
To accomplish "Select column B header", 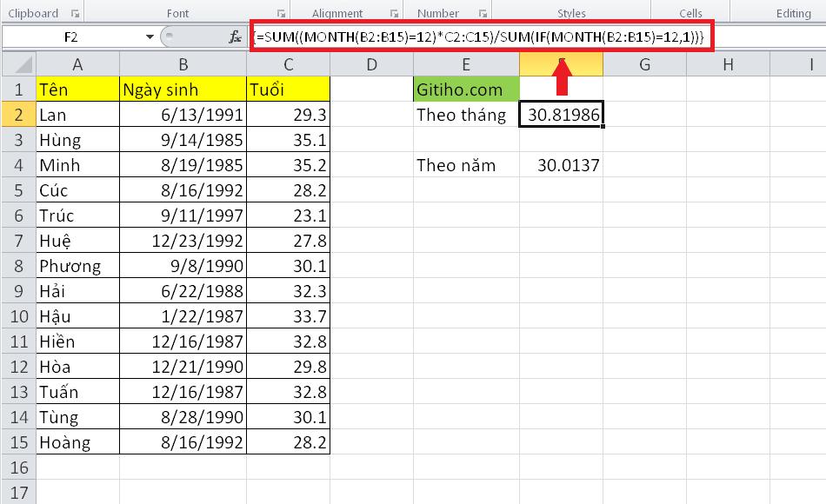I will pos(183,63).
